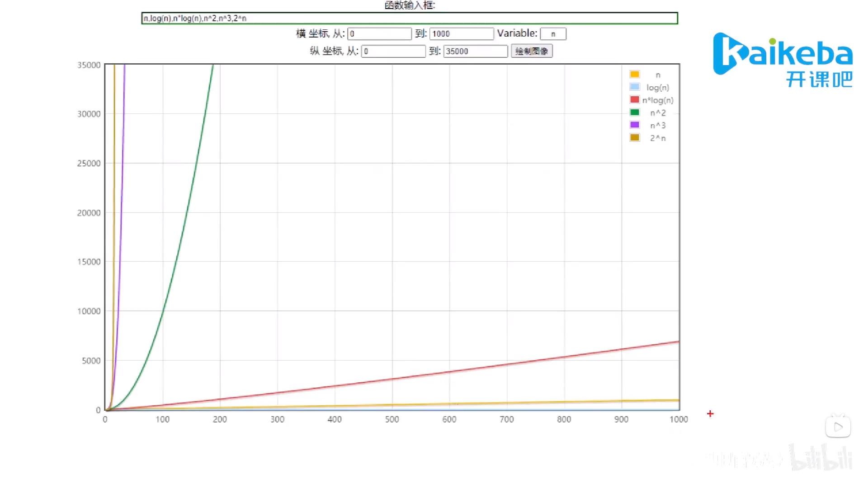Viewport: 868px width, 488px height.
Task: Click the 开课吧 text under the logo
Action: coord(819,80)
